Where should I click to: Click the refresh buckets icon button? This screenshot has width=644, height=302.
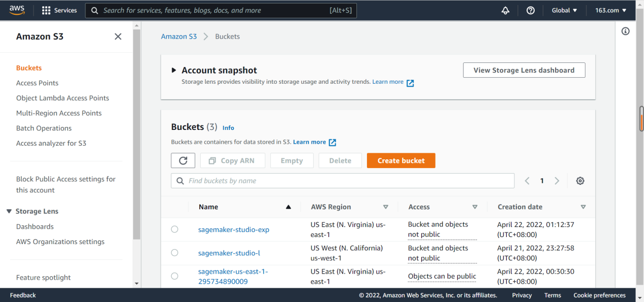pos(183,160)
